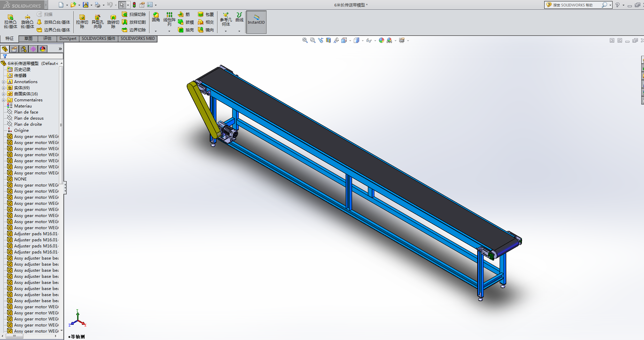
Task: Open the DisplayManager color ball tab
Action: coord(43,49)
